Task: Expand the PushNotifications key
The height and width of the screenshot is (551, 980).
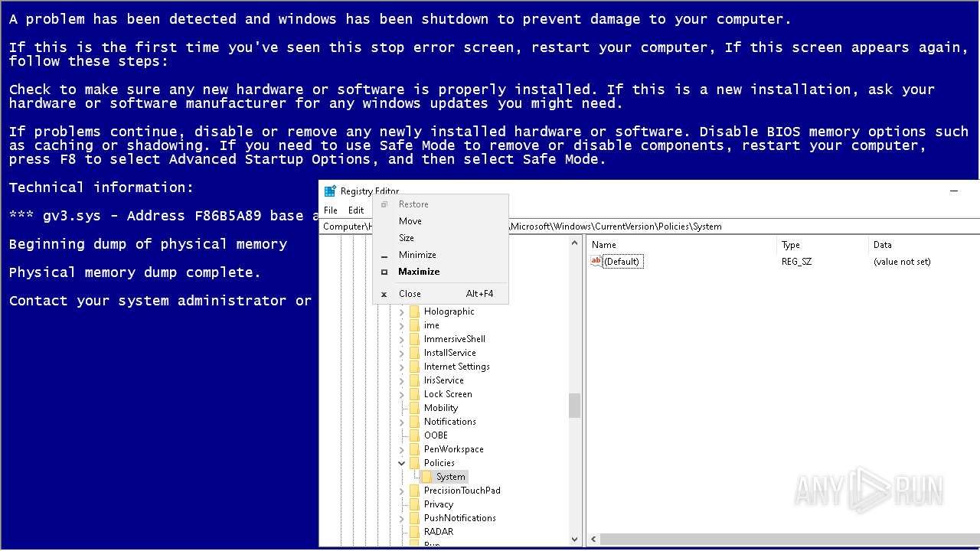Action: [402, 518]
